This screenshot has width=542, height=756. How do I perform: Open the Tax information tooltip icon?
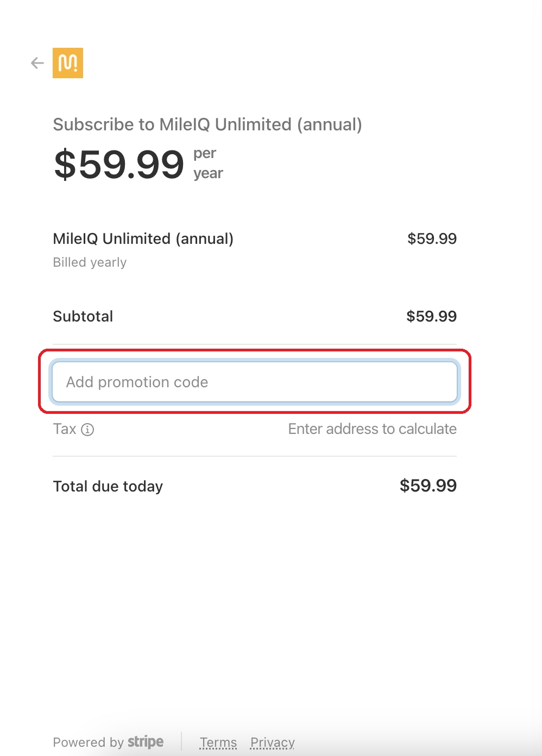[88, 429]
